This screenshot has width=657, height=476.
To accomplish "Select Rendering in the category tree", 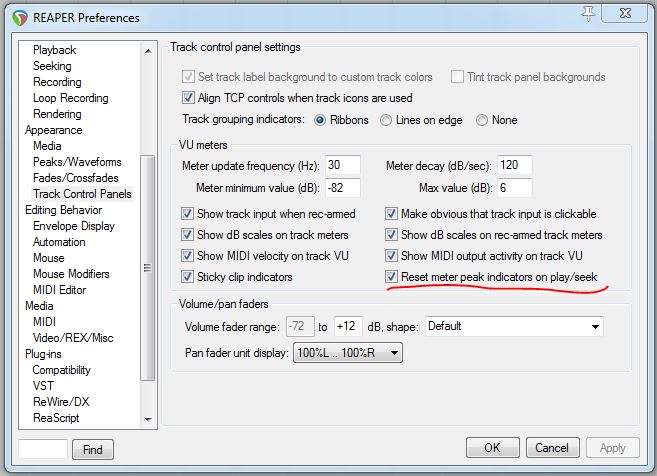I will pos(57,114).
